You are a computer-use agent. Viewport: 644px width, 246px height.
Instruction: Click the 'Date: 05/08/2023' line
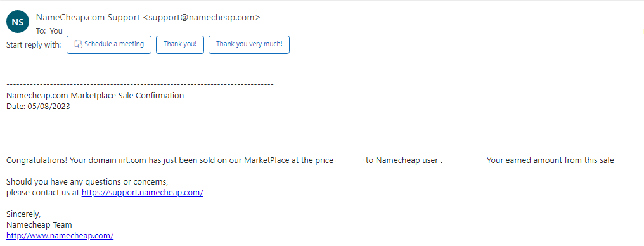[38, 107]
